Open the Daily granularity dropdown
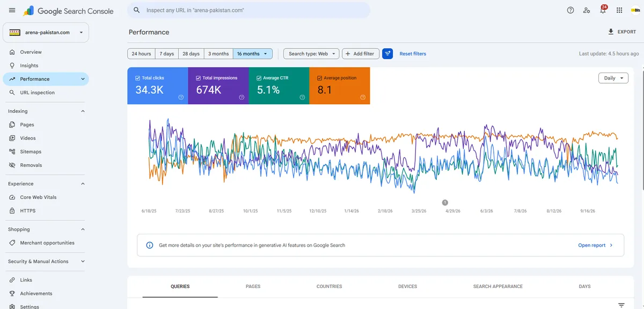This screenshot has width=644, height=309. click(613, 78)
